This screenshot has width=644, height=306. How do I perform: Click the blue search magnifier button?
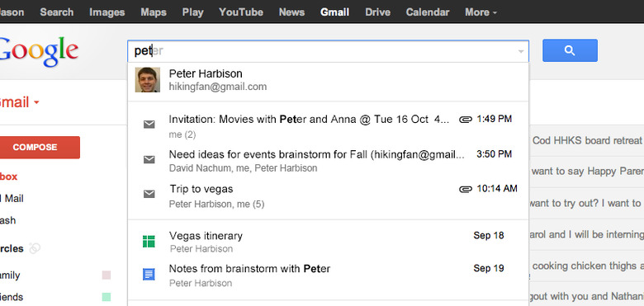(x=570, y=50)
